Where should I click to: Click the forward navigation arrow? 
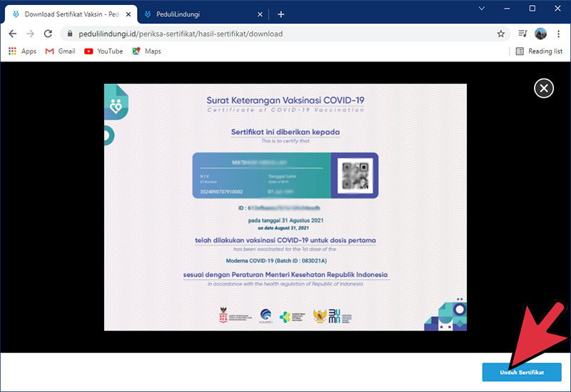[30, 34]
